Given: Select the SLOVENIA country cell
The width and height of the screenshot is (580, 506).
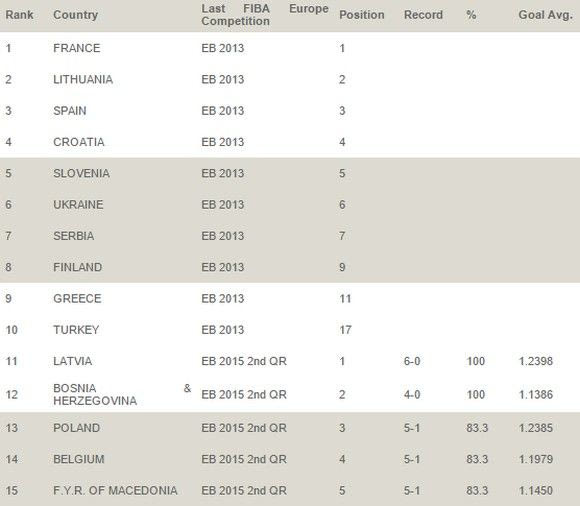Looking at the screenshot, I should (x=81, y=173).
